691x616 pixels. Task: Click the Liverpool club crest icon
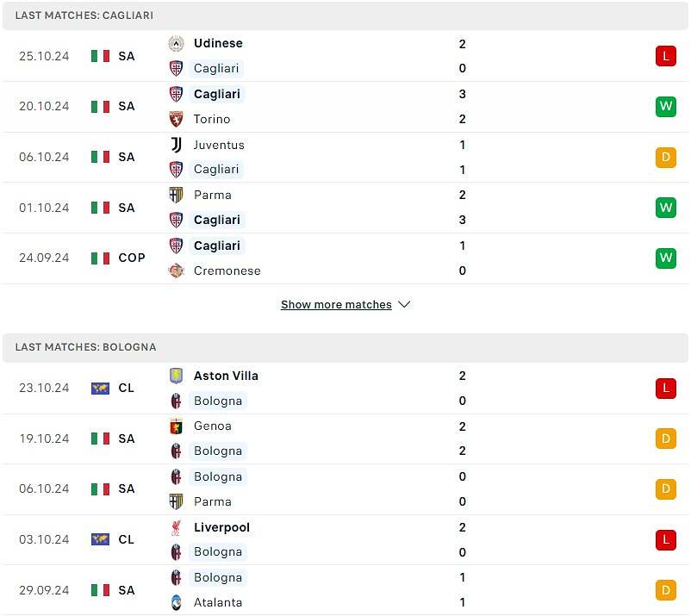176,527
